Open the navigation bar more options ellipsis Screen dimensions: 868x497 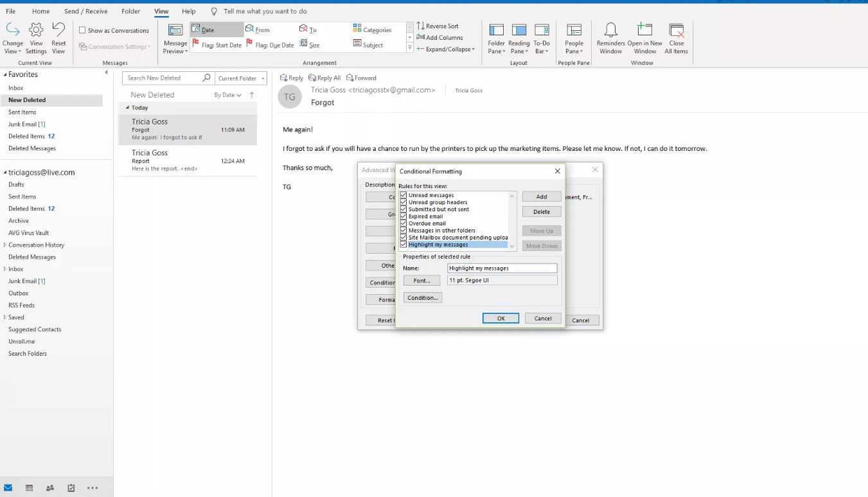click(93, 488)
